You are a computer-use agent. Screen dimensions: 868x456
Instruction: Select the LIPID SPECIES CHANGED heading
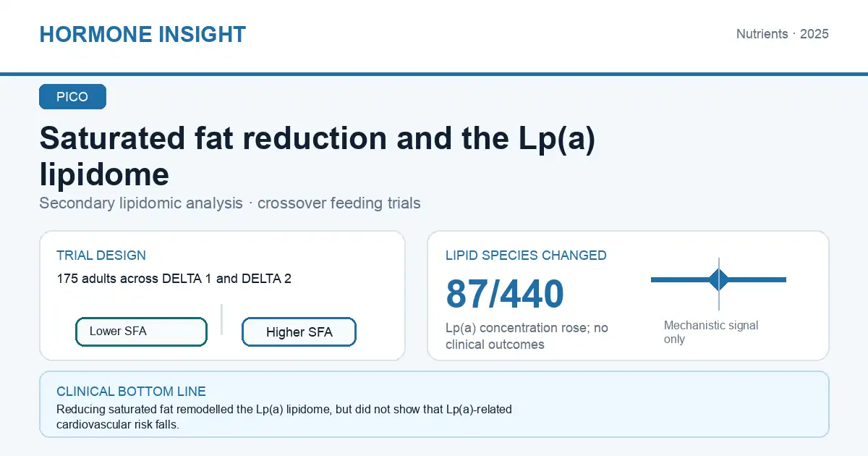(x=526, y=256)
